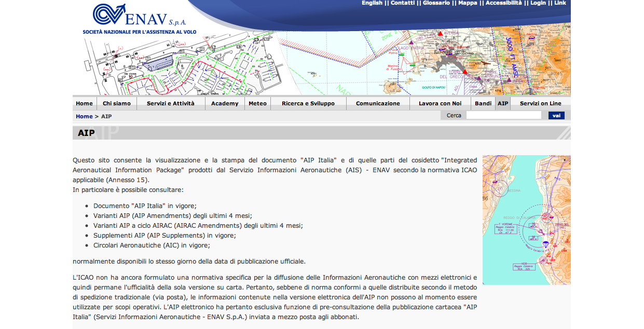Select the Academy menu item
The image size is (644, 329).
pyautogui.click(x=225, y=103)
